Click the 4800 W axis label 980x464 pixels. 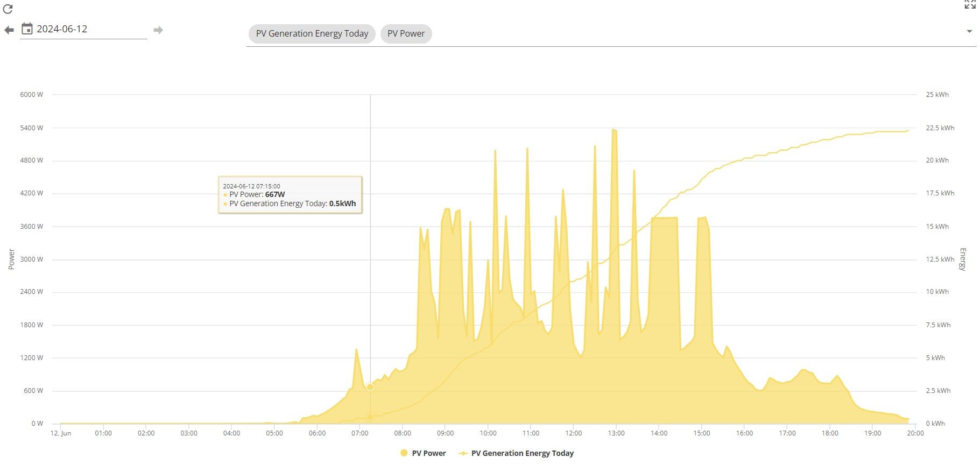point(32,160)
